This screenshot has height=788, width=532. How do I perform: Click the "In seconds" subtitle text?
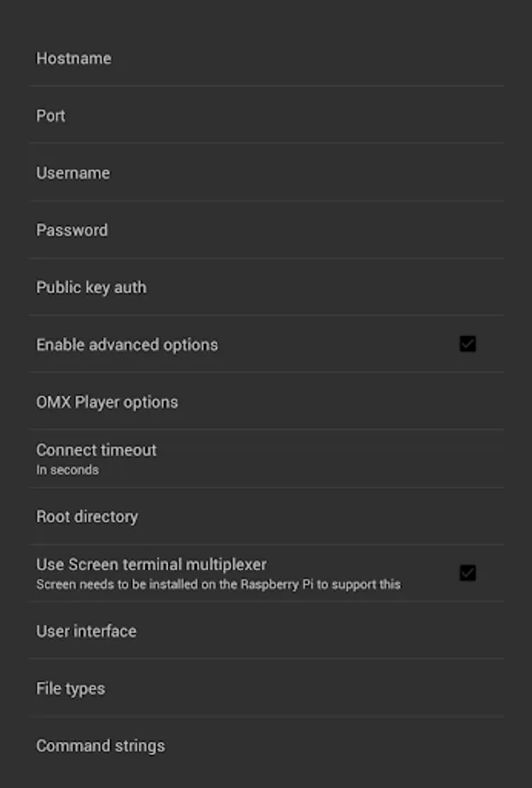[x=67, y=470]
